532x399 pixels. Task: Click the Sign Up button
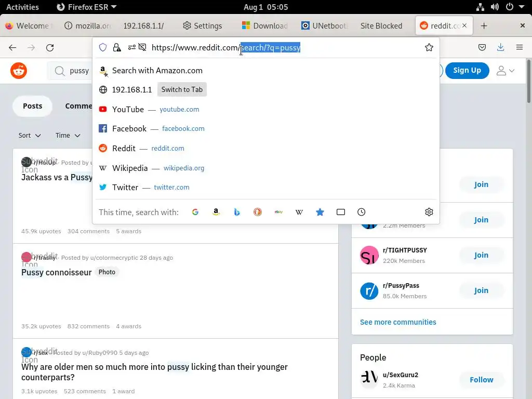click(467, 71)
